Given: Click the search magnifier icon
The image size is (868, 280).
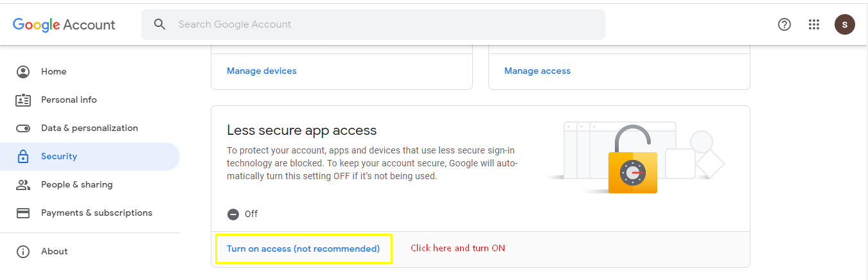Looking at the screenshot, I should pyautogui.click(x=160, y=24).
